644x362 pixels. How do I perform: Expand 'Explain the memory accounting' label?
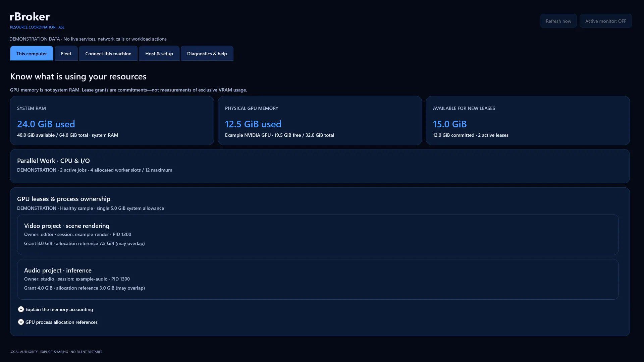pos(59,309)
